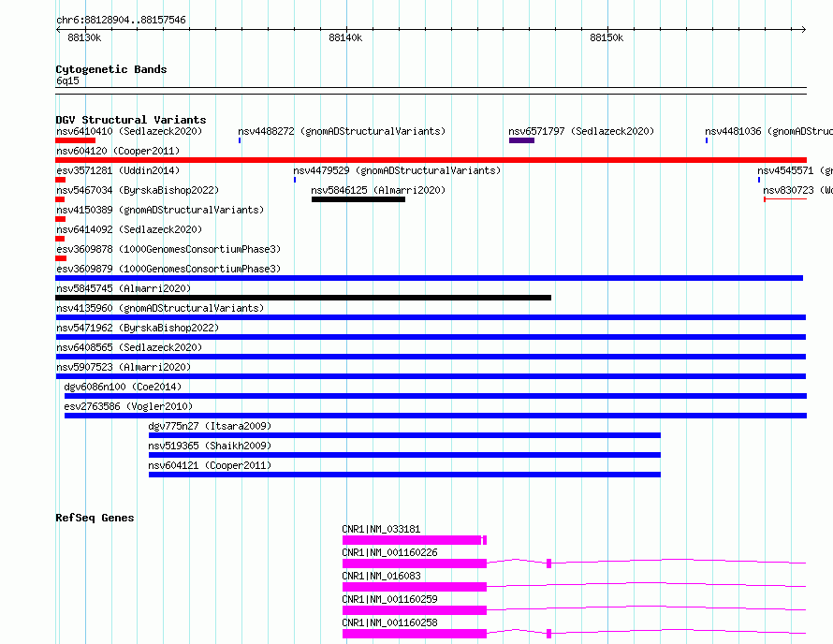The width and height of the screenshot is (833, 644).
Task: Select nsv5907523 (Almarri2020) label
Action: pyautogui.click(x=124, y=367)
